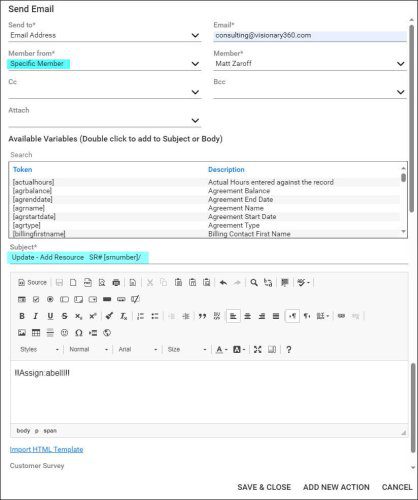Screen dimensions: 418x500
Task: Insert a text field icon
Action: tap(64, 299)
